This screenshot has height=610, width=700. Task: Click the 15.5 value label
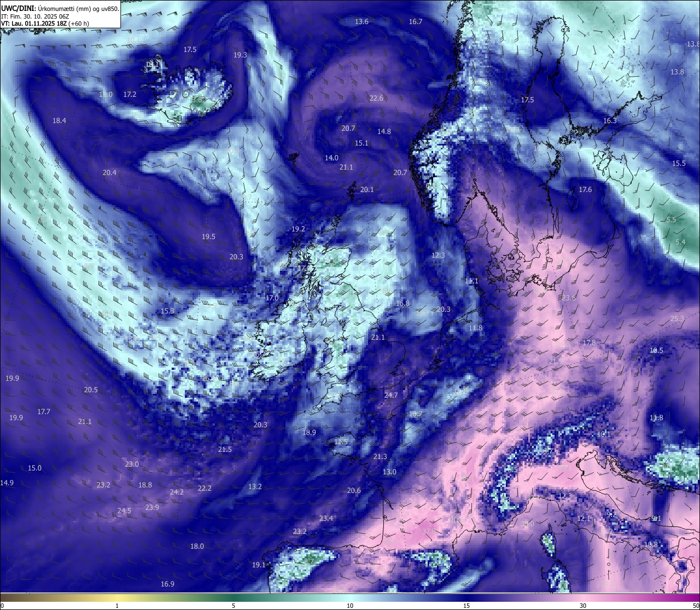pyautogui.click(x=679, y=164)
